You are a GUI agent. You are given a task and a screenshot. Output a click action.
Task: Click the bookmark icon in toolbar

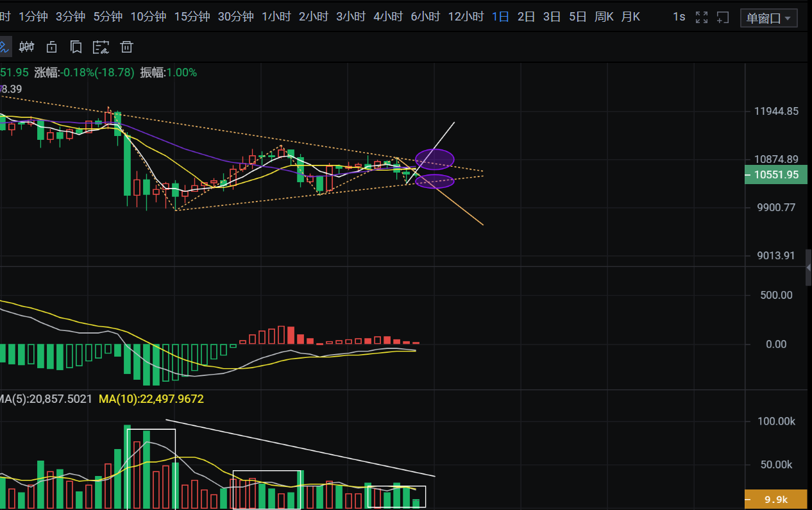(x=76, y=46)
